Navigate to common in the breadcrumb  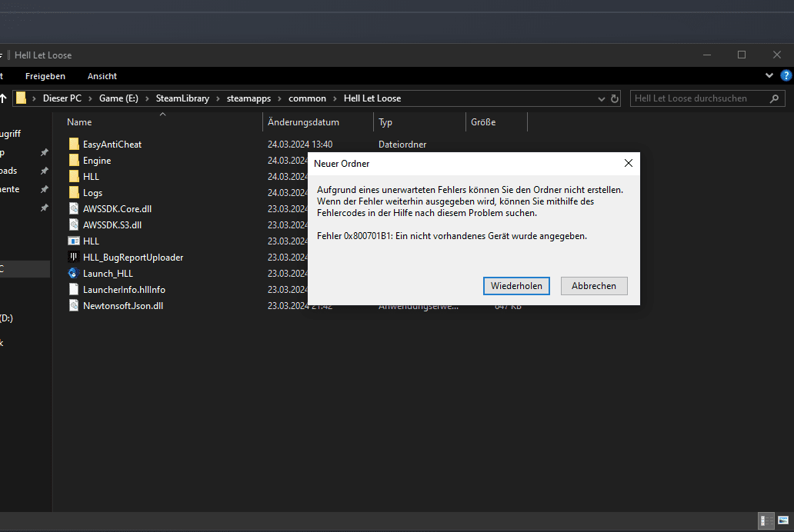(x=308, y=98)
